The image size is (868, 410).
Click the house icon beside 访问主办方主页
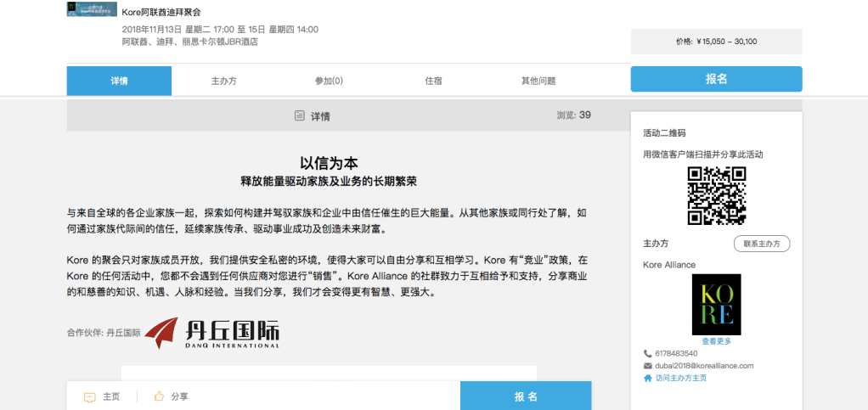tap(648, 378)
